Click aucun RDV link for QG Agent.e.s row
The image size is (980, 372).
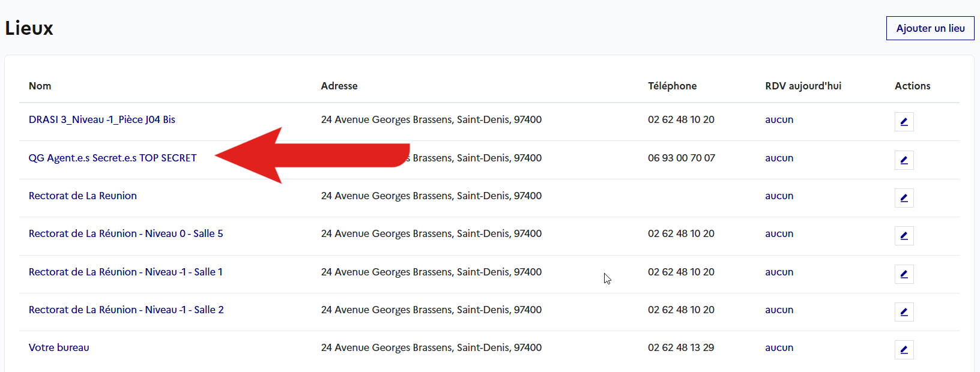click(779, 158)
